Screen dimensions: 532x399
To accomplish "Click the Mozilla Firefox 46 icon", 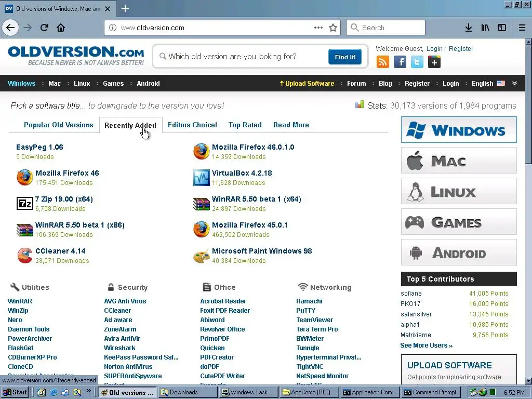I will coord(25,178).
